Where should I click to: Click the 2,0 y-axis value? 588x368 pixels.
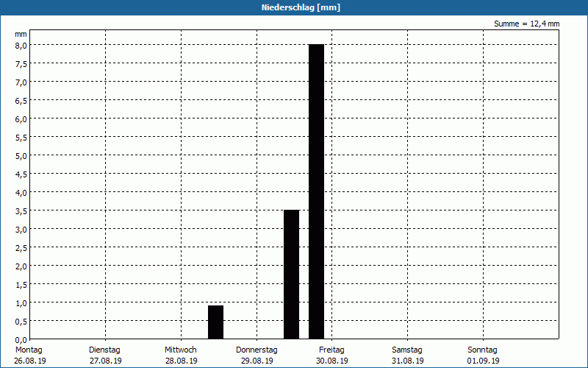21,266
